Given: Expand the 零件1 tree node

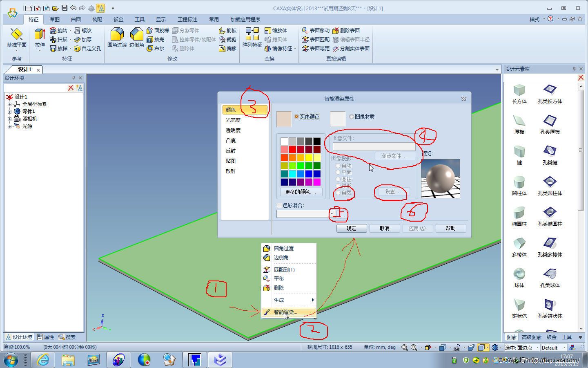Looking at the screenshot, I should [x=9, y=111].
